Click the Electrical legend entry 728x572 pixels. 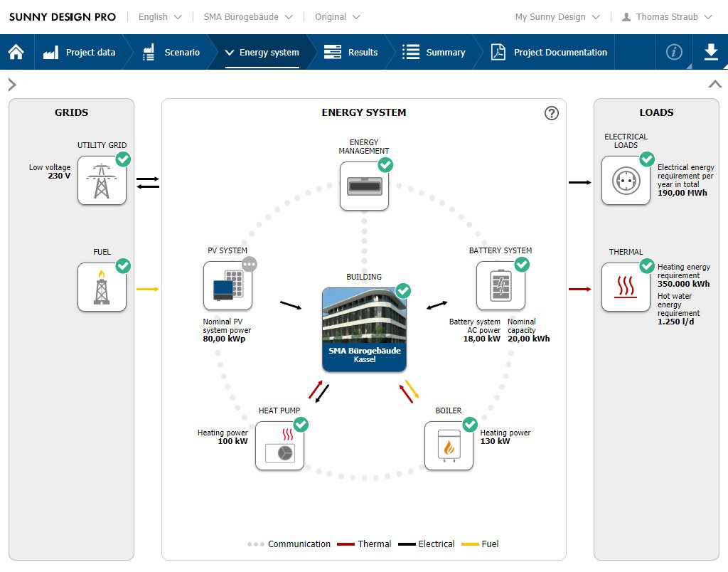pyautogui.click(x=427, y=544)
